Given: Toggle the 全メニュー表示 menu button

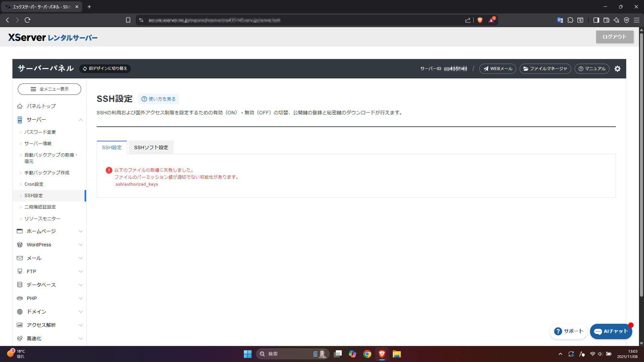Looking at the screenshot, I should 49,89.
